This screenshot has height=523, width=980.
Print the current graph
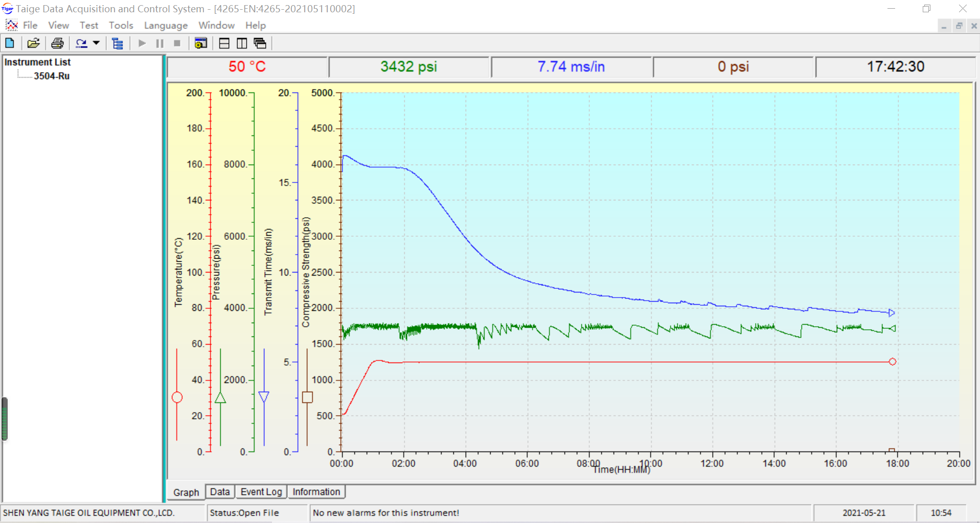[x=57, y=43]
